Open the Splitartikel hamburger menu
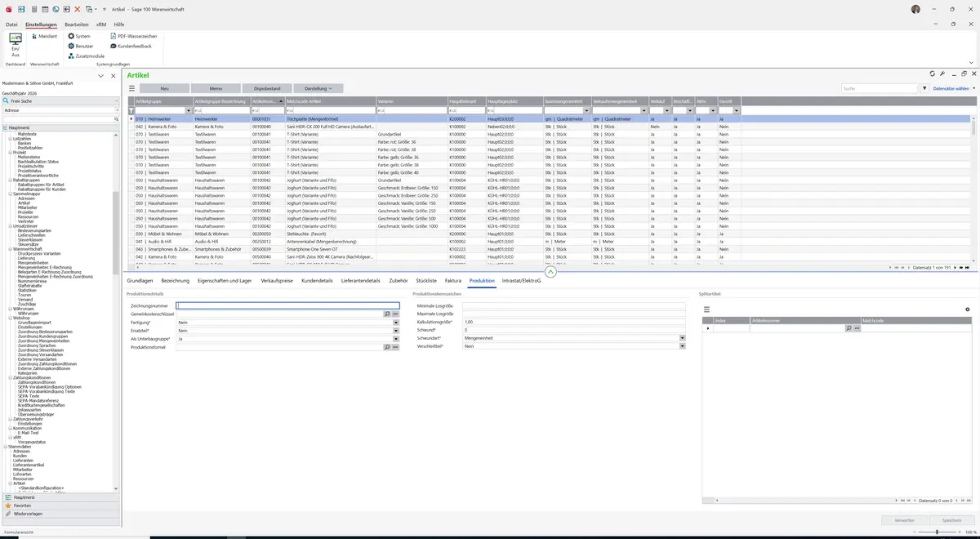980x539 pixels. click(x=706, y=310)
